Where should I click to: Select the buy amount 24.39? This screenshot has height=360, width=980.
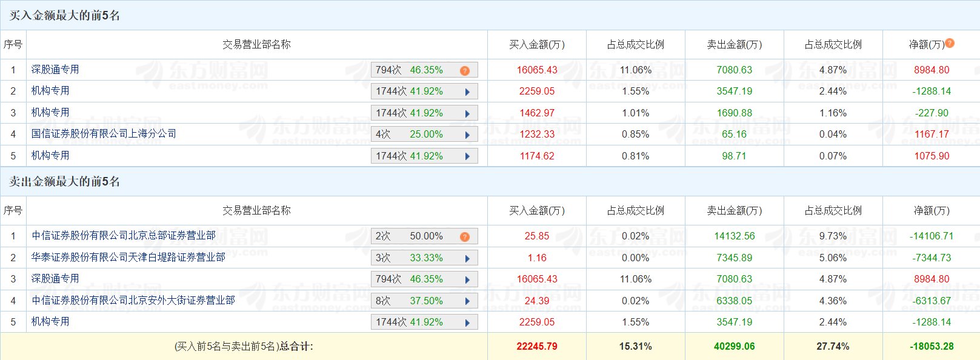(x=537, y=301)
